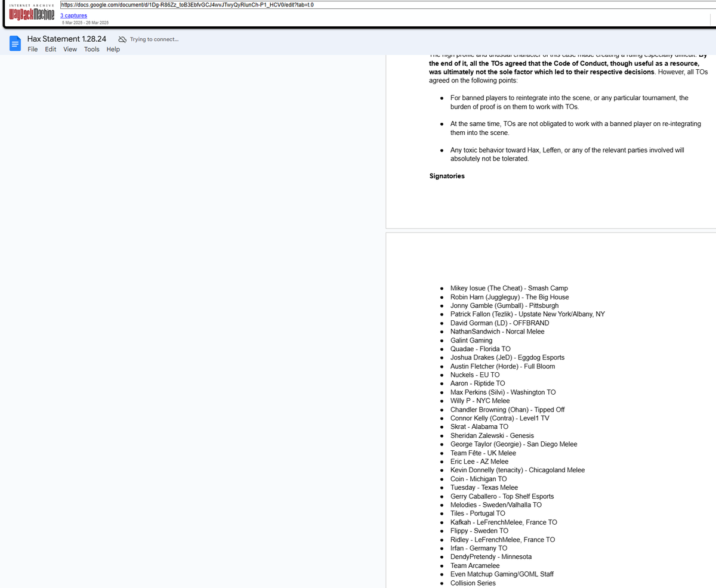Click bullet about toxic behavior toward Hax
This screenshot has width=716, height=588.
click(x=567, y=154)
